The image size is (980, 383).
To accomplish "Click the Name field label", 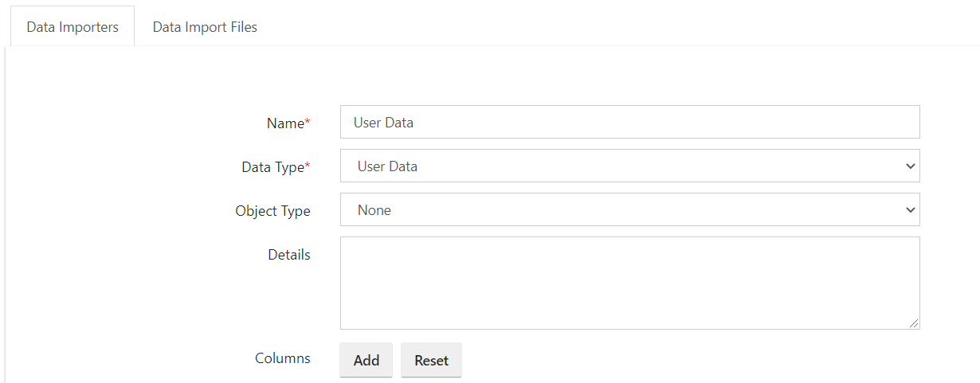I will [288, 123].
